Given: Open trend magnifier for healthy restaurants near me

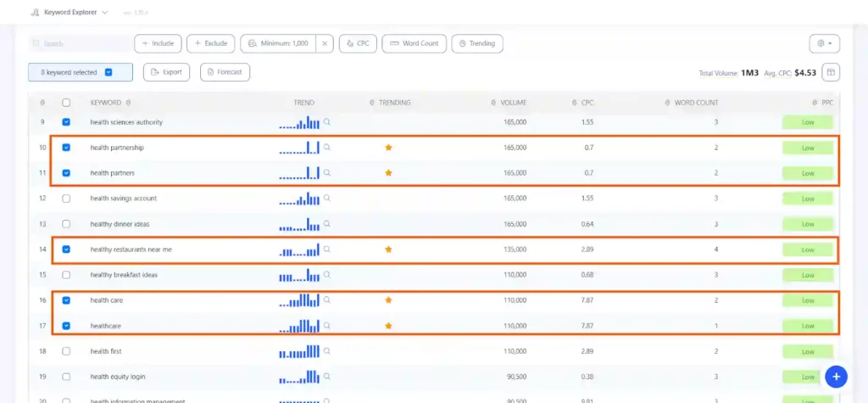Looking at the screenshot, I should coord(327,249).
